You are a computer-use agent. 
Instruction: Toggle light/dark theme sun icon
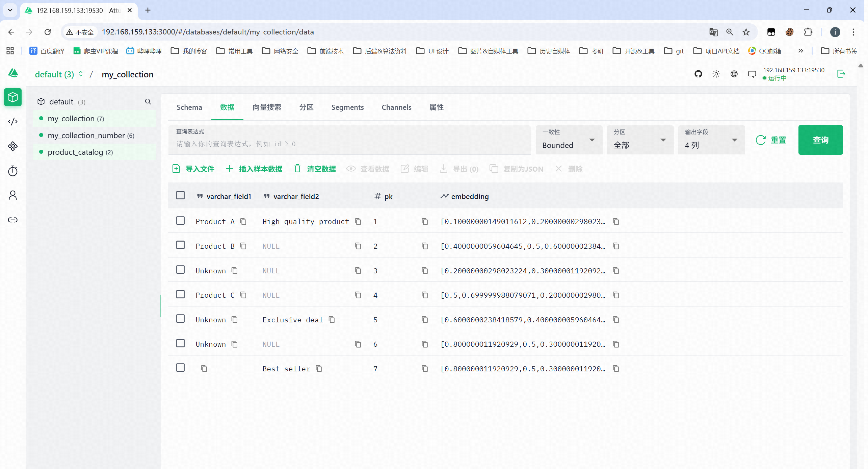click(716, 74)
